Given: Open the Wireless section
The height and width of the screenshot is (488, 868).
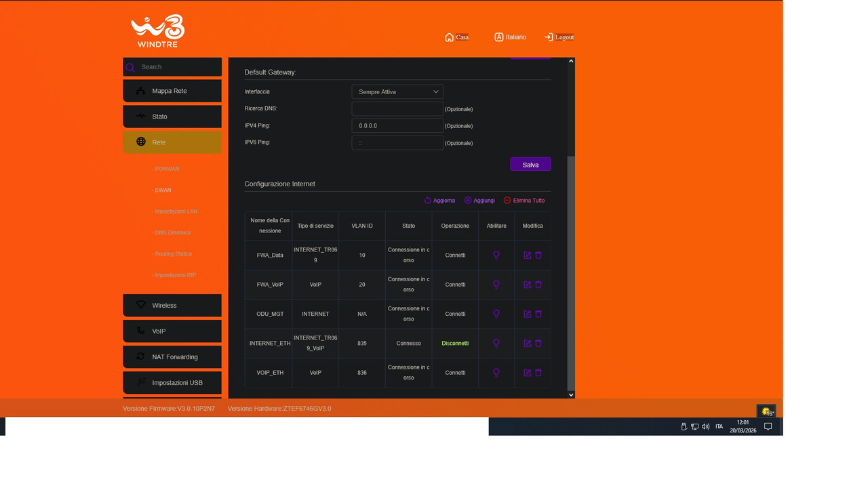Looking at the screenshot, I should [172, 306].
